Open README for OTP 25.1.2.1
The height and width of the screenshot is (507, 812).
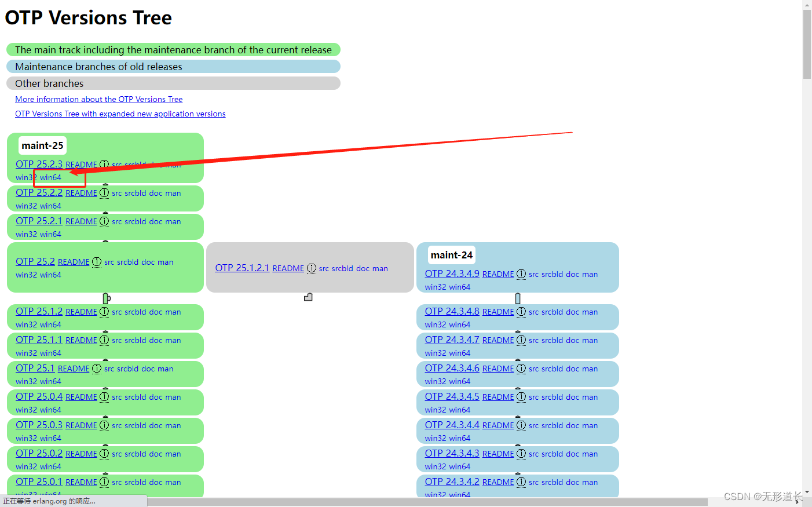288,268
